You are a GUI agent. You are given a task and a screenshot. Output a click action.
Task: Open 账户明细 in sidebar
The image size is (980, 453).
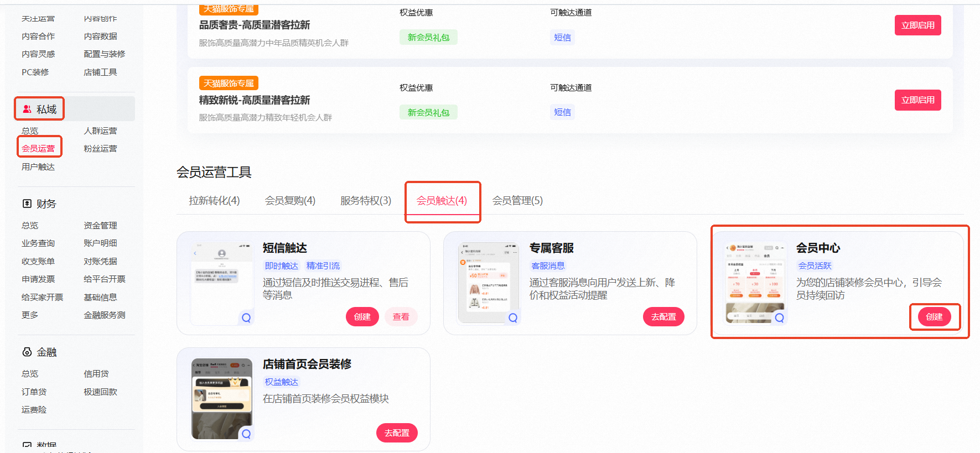(100, 243)
